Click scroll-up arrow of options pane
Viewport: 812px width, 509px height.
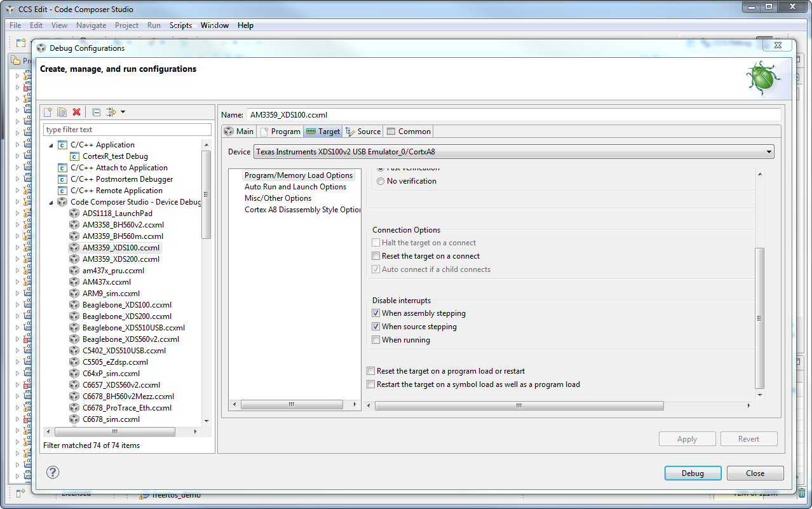click(x=759, y=174)
